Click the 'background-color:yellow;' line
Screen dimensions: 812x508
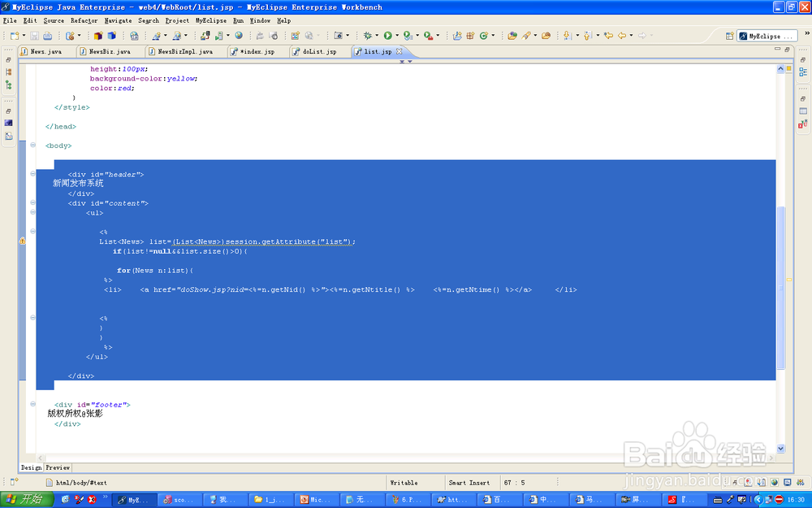144,78
